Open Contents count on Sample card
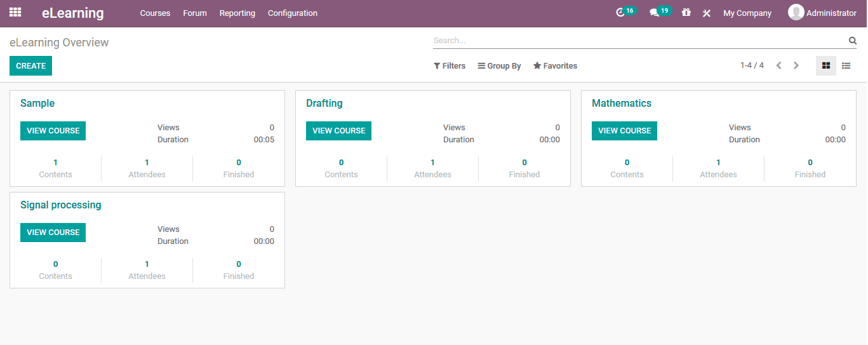The width and height of the screenshot is (868, 345). pyautogui.click(x=55, y=168)
